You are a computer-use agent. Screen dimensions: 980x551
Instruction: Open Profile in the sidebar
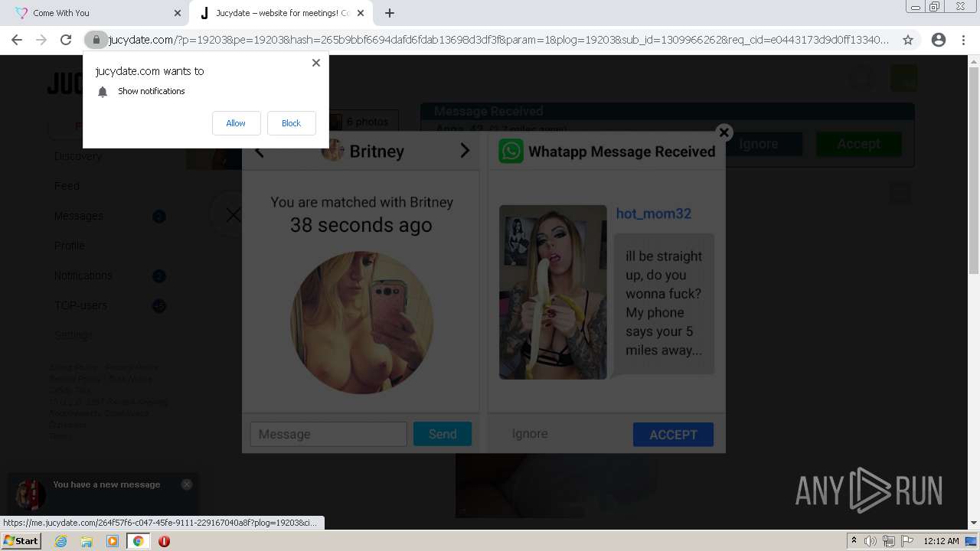[x=69, y=246]
